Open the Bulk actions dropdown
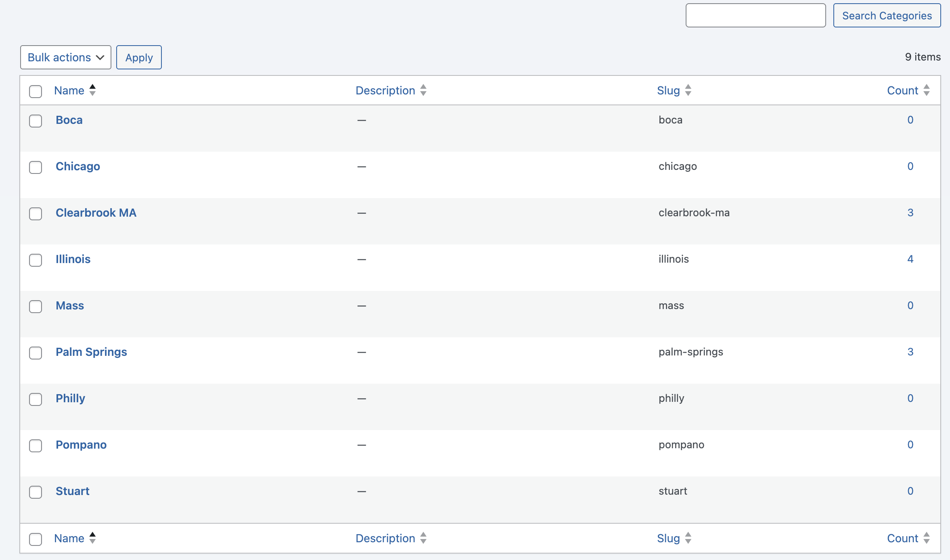Viewport: 950px width, 560px height. tap(66, 57)
